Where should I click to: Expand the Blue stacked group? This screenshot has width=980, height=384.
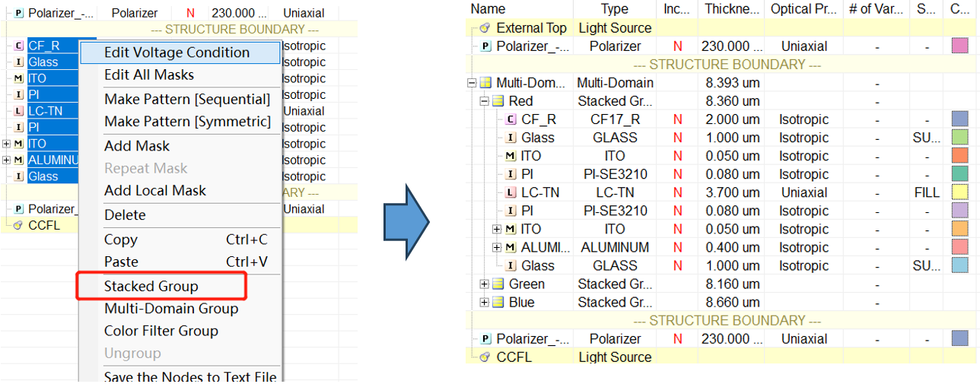(484, 302)
